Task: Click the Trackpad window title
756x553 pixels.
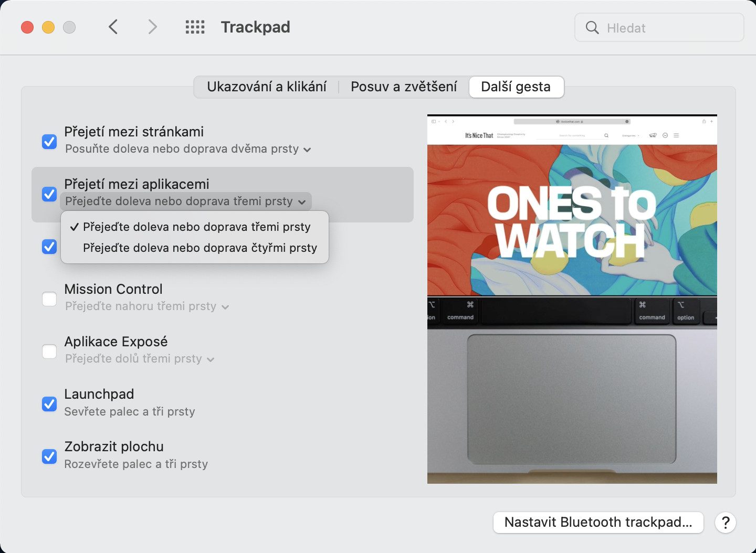Action: [256, 27]
